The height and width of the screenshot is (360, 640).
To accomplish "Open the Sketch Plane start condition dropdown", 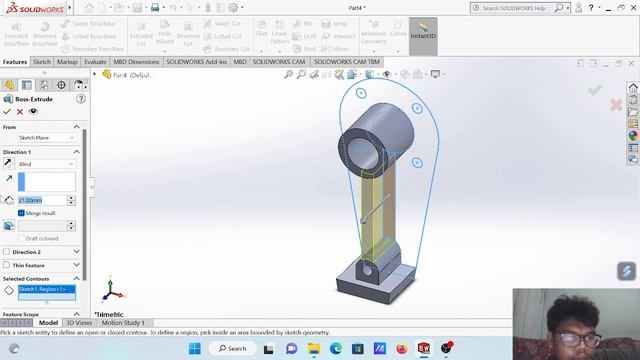I will [47, 138].
